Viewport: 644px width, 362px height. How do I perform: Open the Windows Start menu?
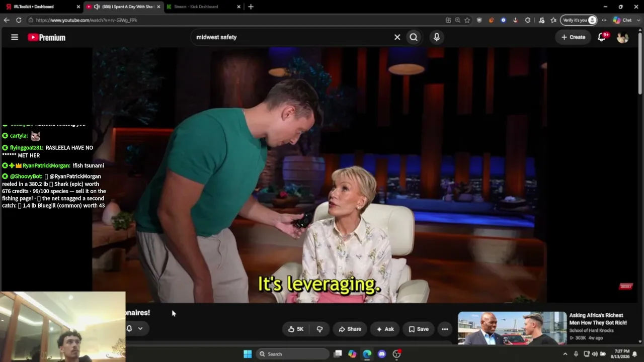(x=248, y=354)
